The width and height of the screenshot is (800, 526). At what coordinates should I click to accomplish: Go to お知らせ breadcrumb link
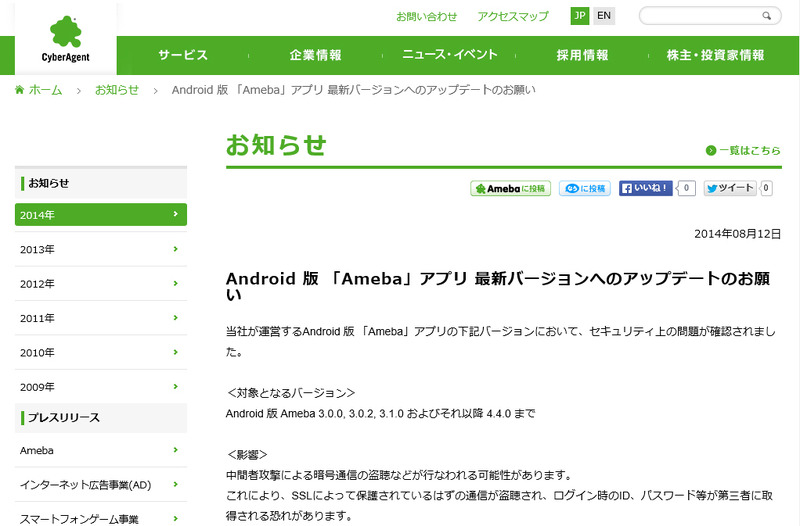[x=116, y=90]
